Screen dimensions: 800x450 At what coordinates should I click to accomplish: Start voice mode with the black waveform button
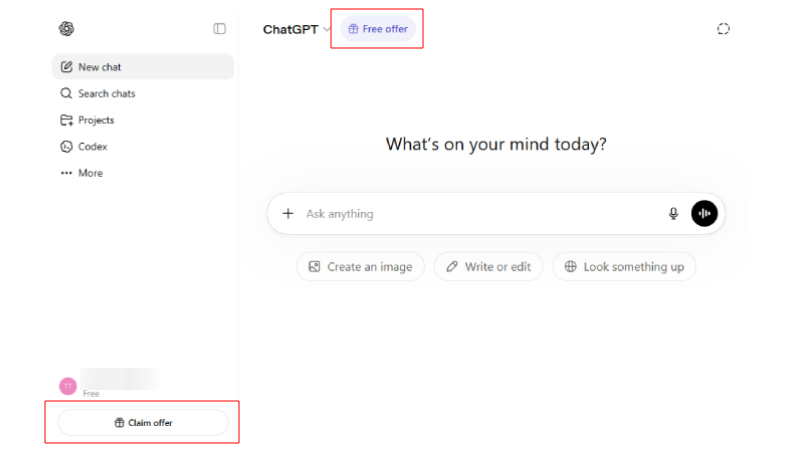coord(704,213)
